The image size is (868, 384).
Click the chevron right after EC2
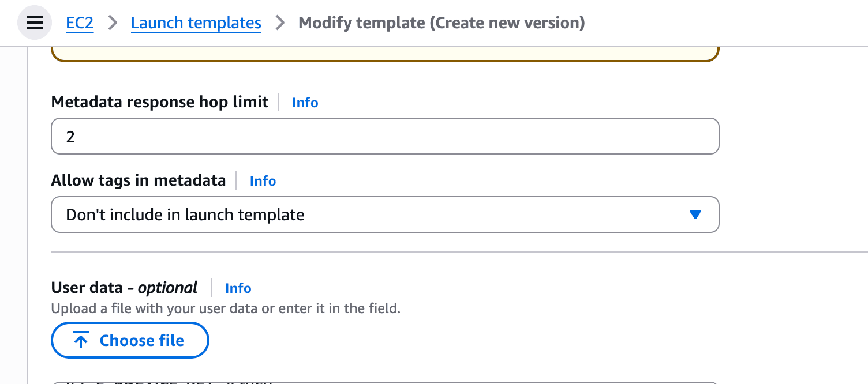[113, 23]
